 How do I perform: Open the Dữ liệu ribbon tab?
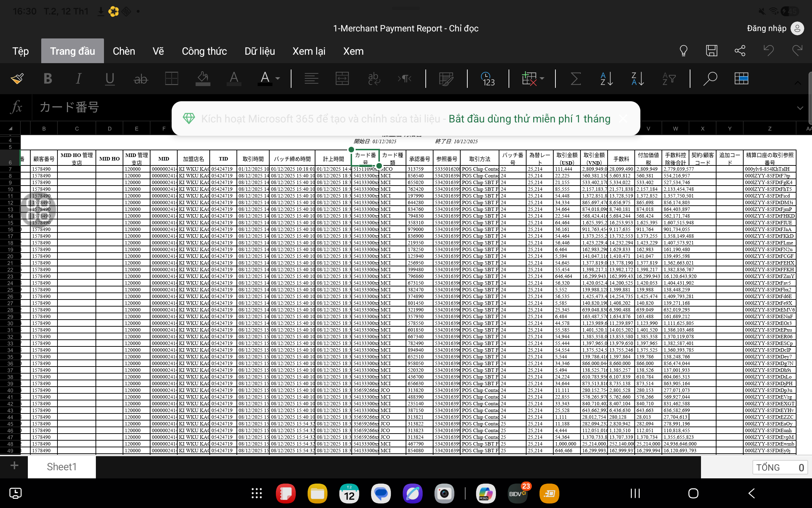pos(259,51)
